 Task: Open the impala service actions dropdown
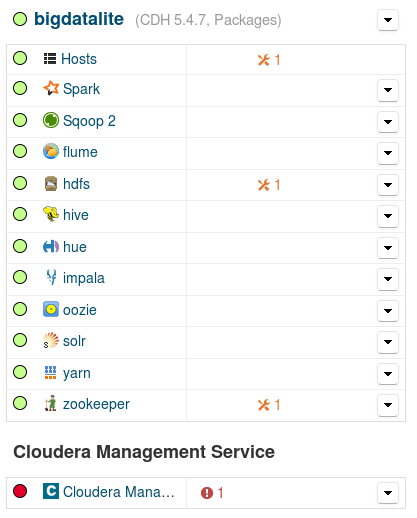tap(388, 279)
